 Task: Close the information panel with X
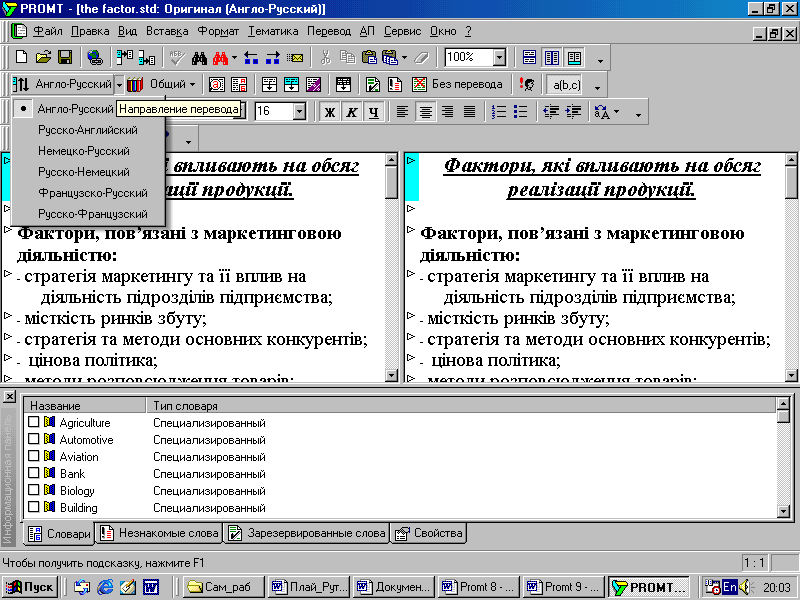pyautogui.click(x=9, y=396)
